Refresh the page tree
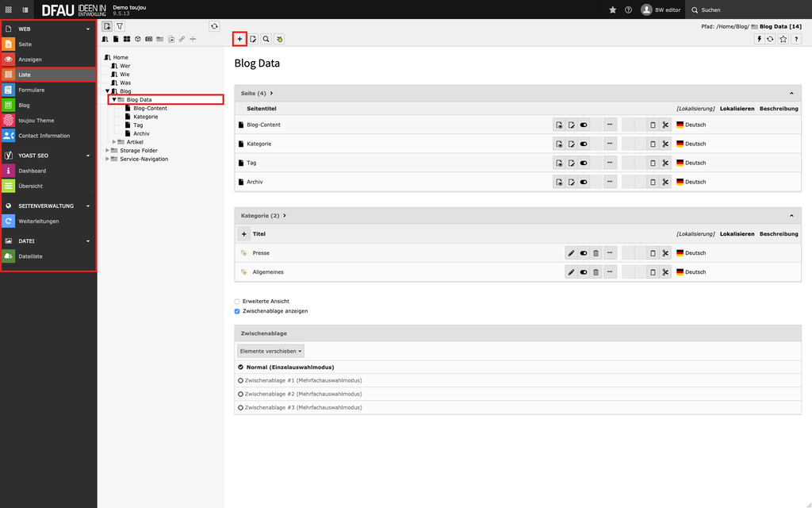Screen dimensions: 812x508 (214, 26)
